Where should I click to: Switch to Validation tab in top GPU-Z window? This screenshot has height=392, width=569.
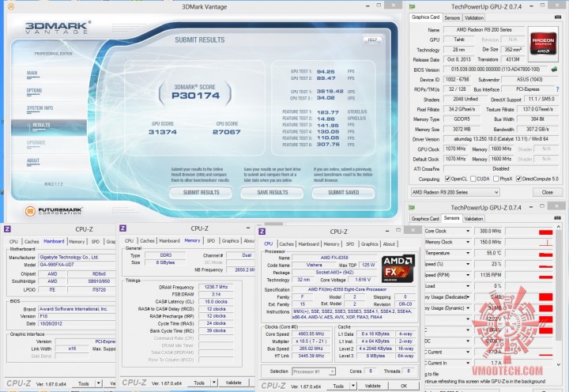pos(474,18)
